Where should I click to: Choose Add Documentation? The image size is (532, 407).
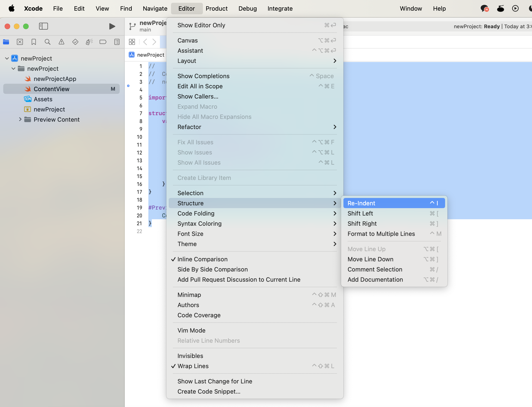[394, 280]
